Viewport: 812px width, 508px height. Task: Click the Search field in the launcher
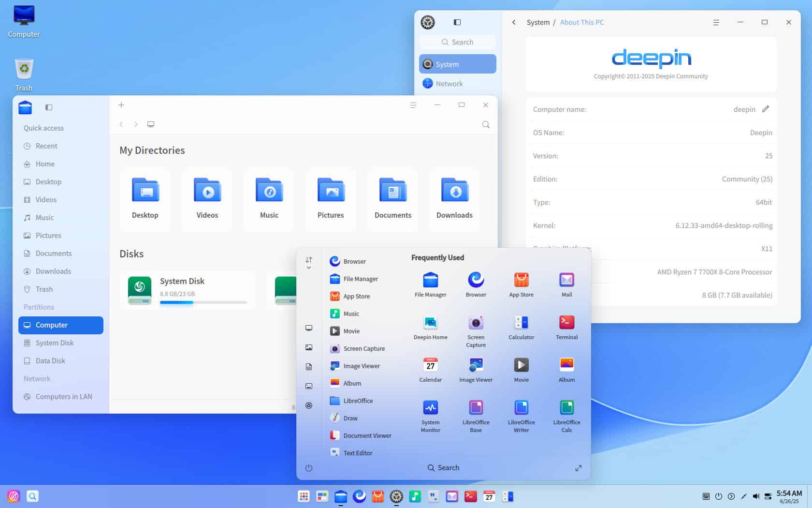pos(443,468)
